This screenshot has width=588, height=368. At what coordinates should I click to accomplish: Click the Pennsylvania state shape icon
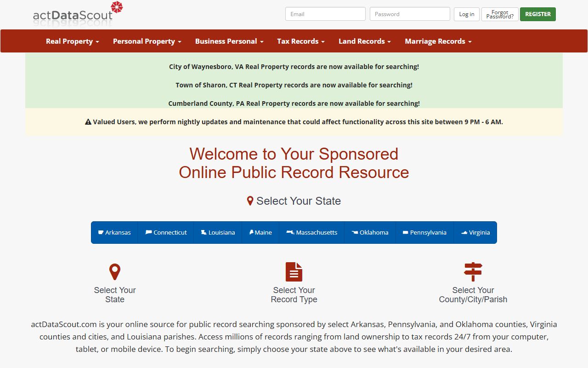pyautogui.click(x=405, y=233)
